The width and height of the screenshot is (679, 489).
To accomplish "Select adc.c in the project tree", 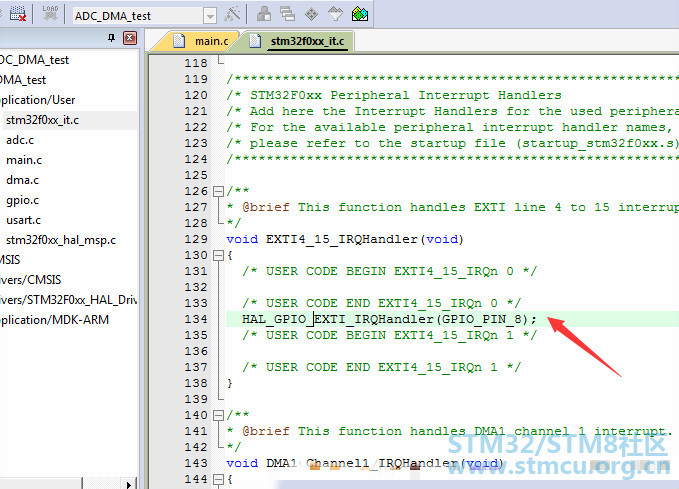I will coord(20,140).
